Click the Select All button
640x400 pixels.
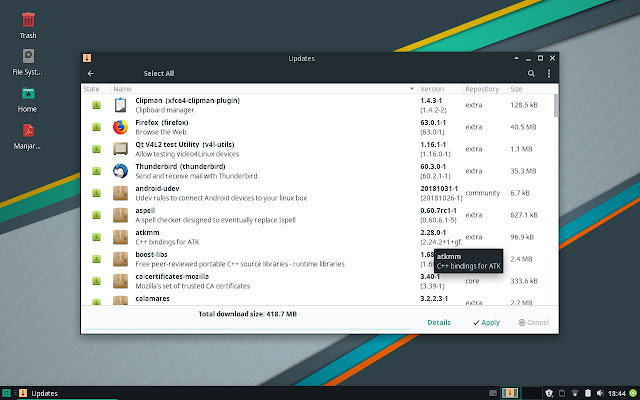[159, 73]
